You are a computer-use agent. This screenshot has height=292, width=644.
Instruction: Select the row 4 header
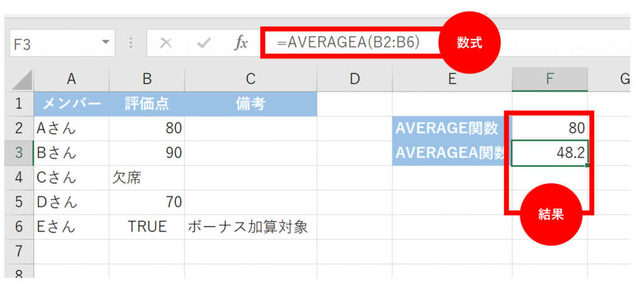click(x=18, y=177)
